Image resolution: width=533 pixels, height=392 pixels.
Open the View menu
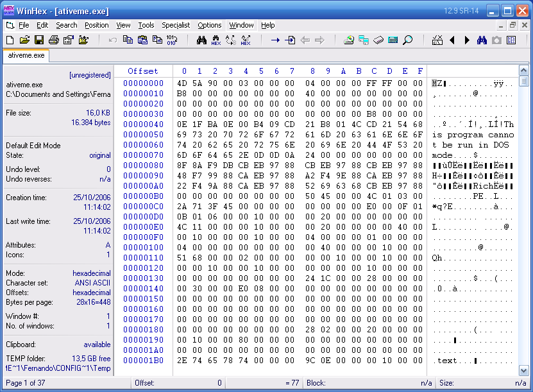coord(123,25)
